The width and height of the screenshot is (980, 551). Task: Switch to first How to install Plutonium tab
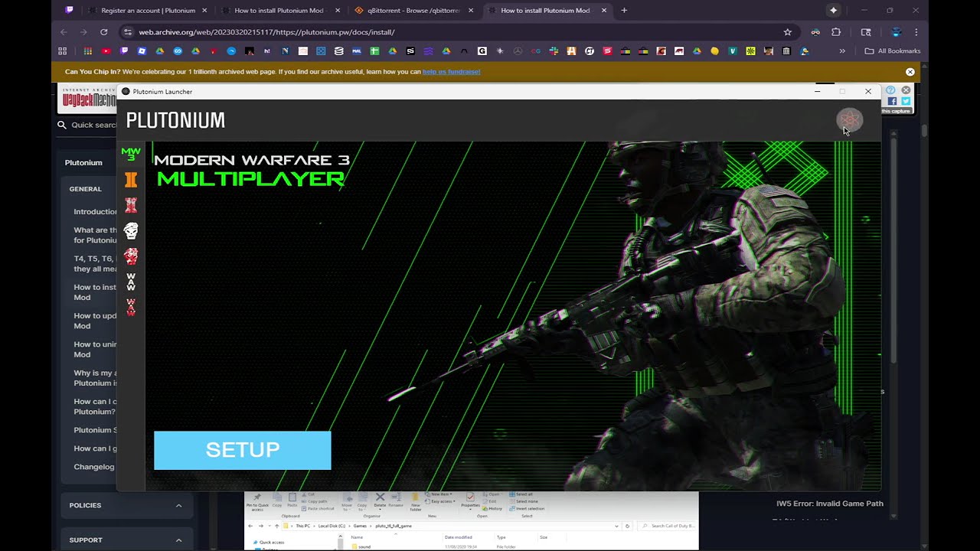(x=279, y=11)
